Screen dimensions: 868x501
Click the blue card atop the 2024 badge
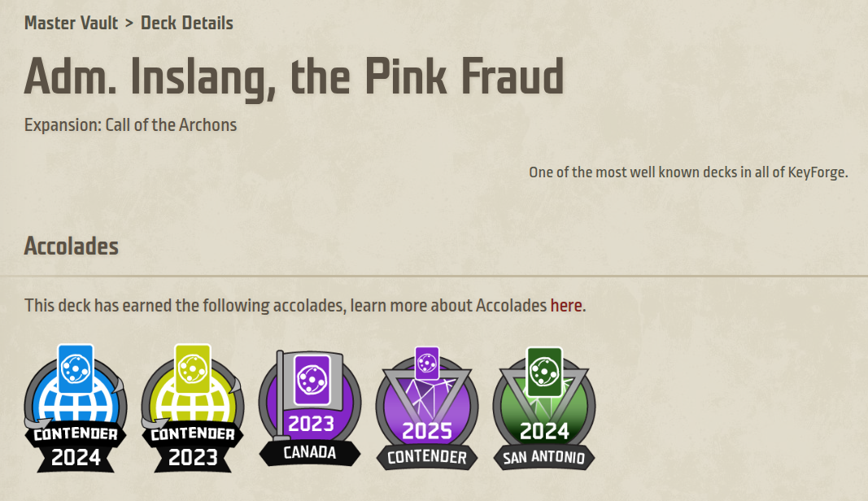(x=76, y=369)
